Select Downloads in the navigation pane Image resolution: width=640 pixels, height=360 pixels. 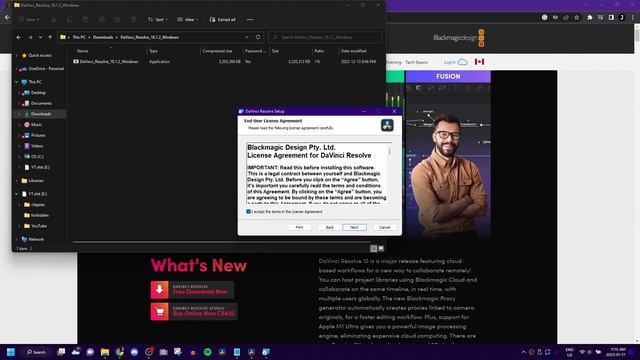coord(40,114)
